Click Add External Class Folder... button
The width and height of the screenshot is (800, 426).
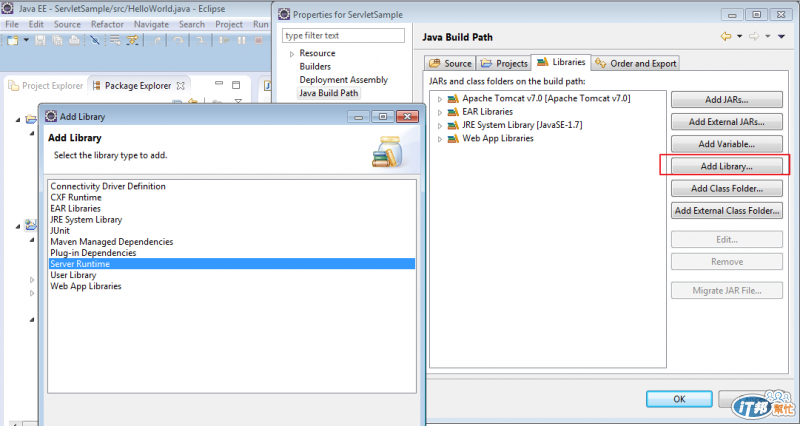(727, 210)
